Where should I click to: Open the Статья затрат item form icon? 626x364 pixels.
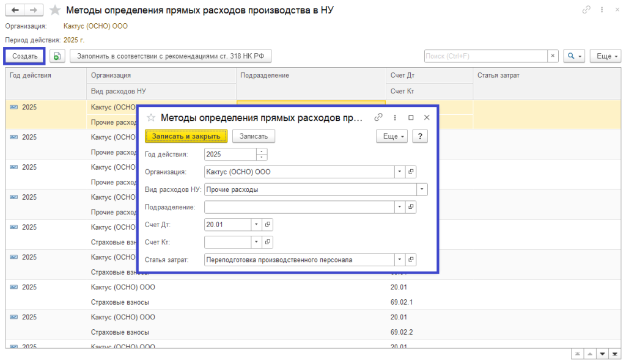[x=411, y=260]
